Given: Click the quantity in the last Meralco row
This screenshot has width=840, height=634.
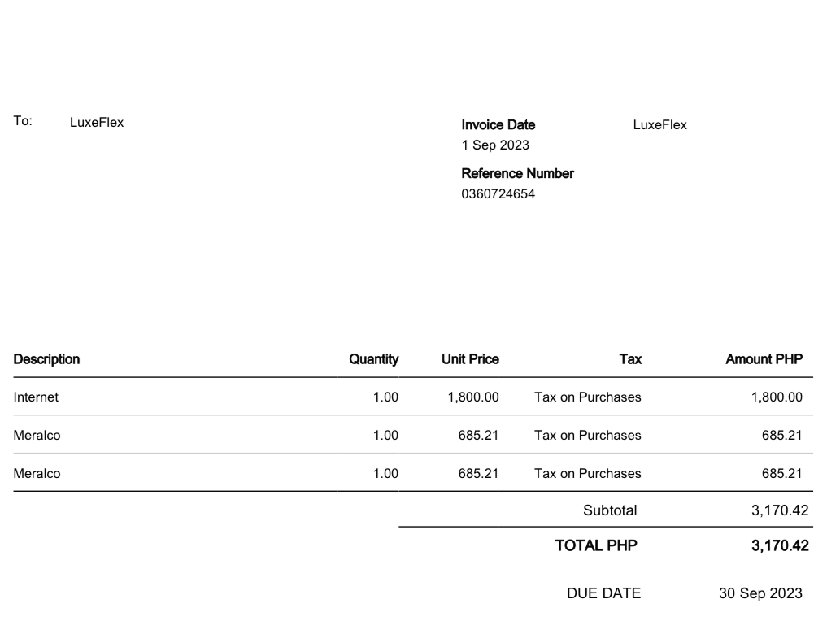Looking at the screenshot, I should coord(385,473).
